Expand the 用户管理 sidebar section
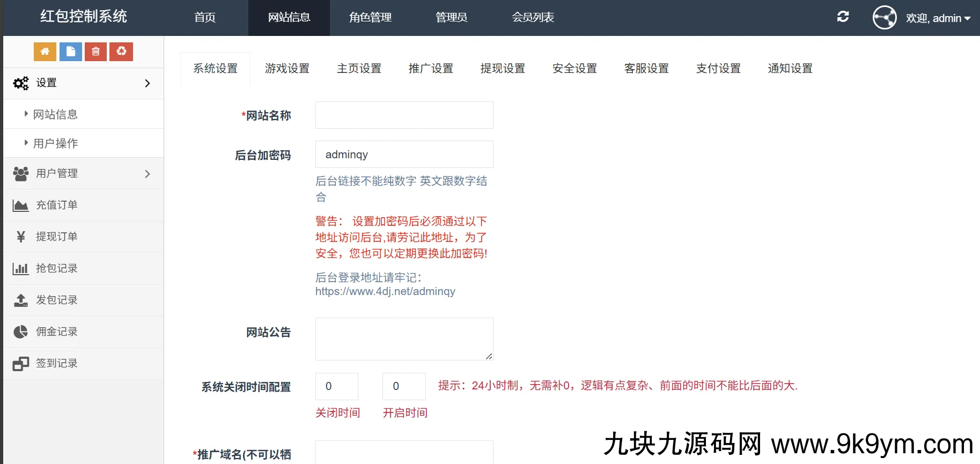This screenshot has width=980, height=464. 83,173
